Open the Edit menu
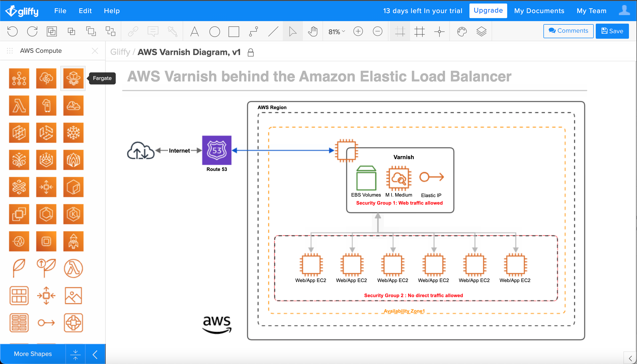Viewport: 637px width, 364px height. coord(85,11)
